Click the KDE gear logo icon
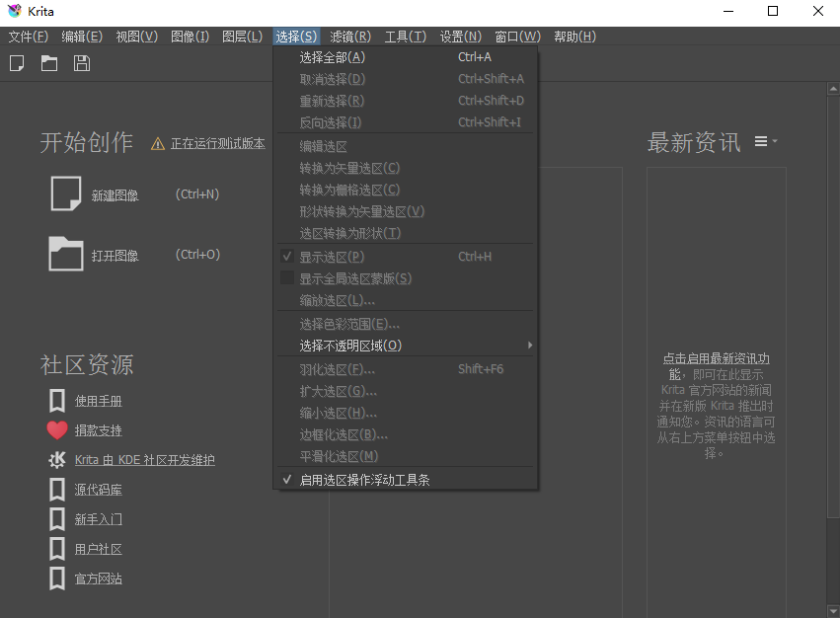The height and width of the screenshot is (618, 840). (x=57, y=460)
